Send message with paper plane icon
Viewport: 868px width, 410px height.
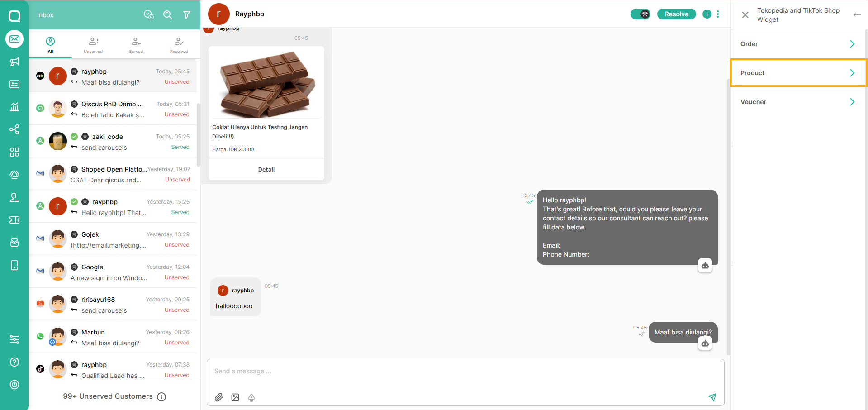coord(712,397)
